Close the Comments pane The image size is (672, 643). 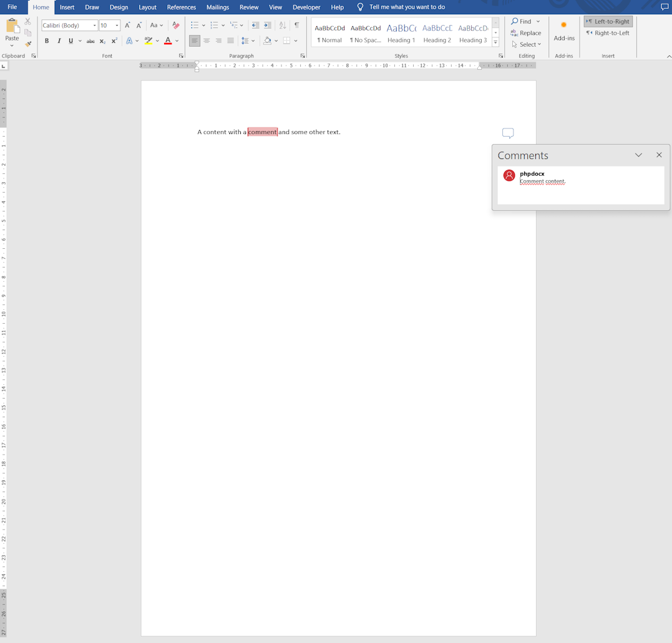[659, 155]
